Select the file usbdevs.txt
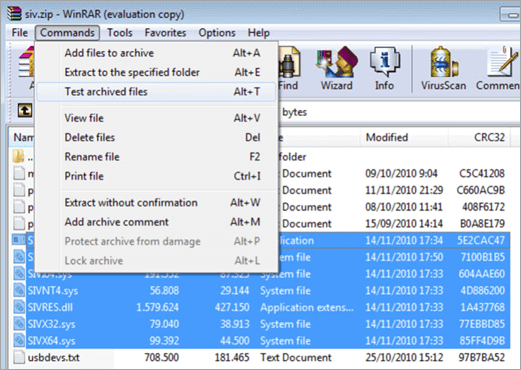The height and width of the screenshot is (370, 521). pyautogui.click(x=54, y=358)
